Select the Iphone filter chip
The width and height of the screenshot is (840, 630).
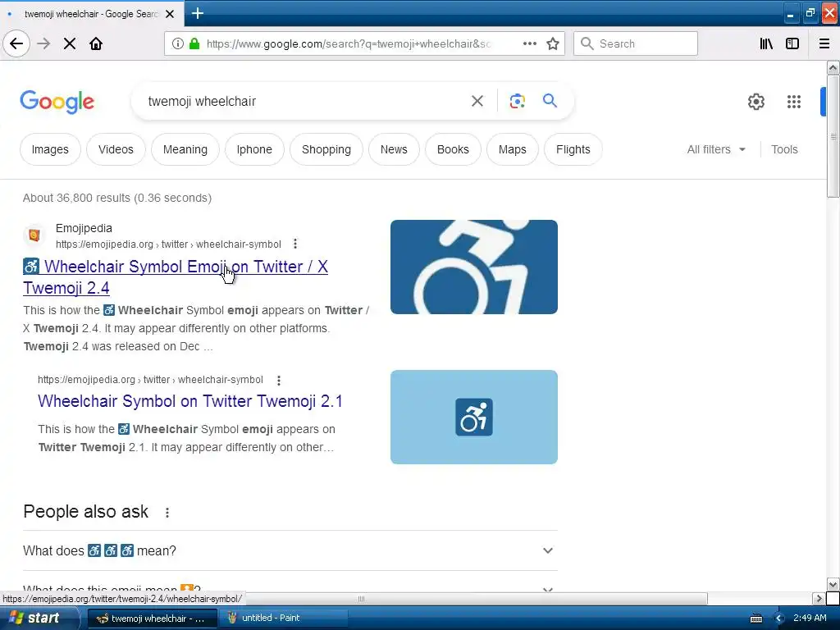coord(254,149)
